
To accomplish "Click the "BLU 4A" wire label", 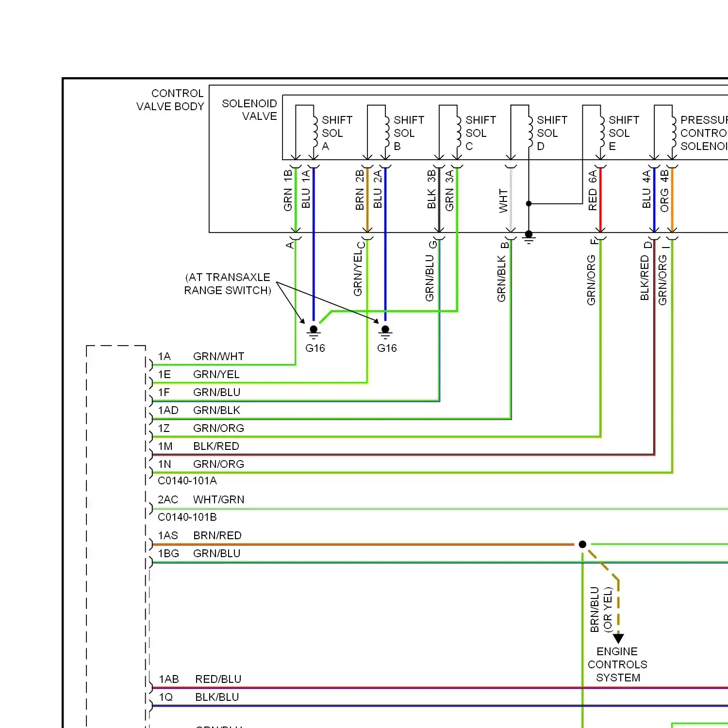I will 646,189.
